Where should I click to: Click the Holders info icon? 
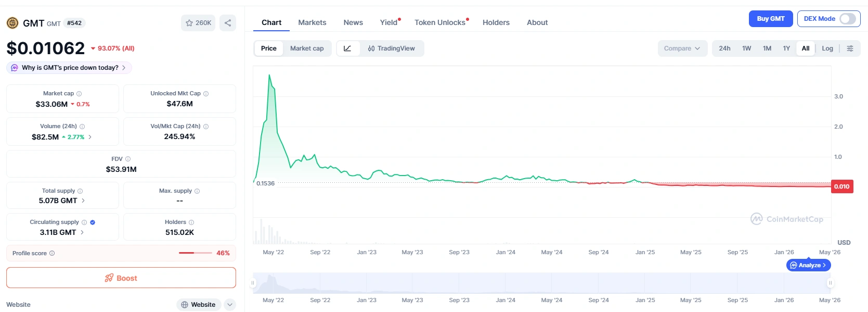tap(191, 222)
